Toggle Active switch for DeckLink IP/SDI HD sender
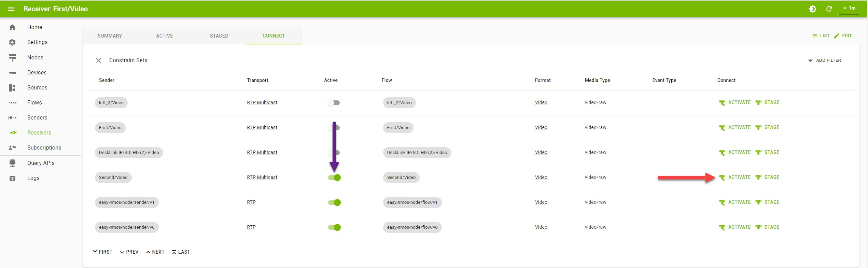The height and width of the screenshot is (268, 868). 333,153
